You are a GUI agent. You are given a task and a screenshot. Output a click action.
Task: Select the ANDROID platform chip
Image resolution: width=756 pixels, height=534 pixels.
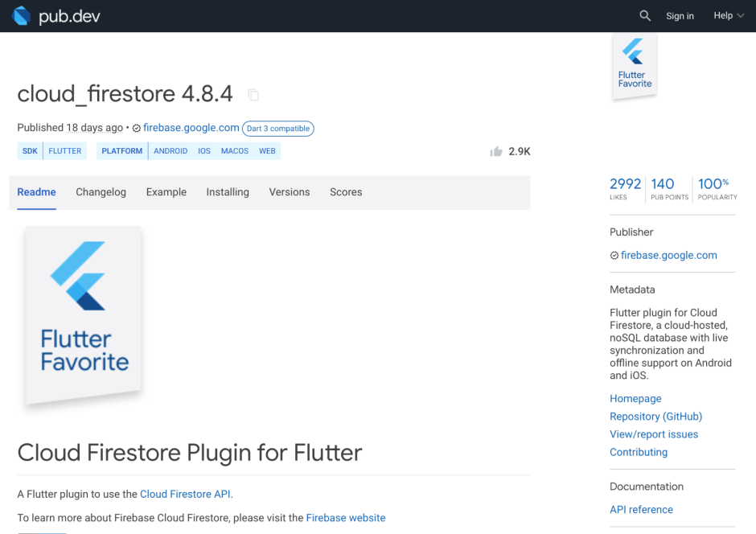coord(170,150)
